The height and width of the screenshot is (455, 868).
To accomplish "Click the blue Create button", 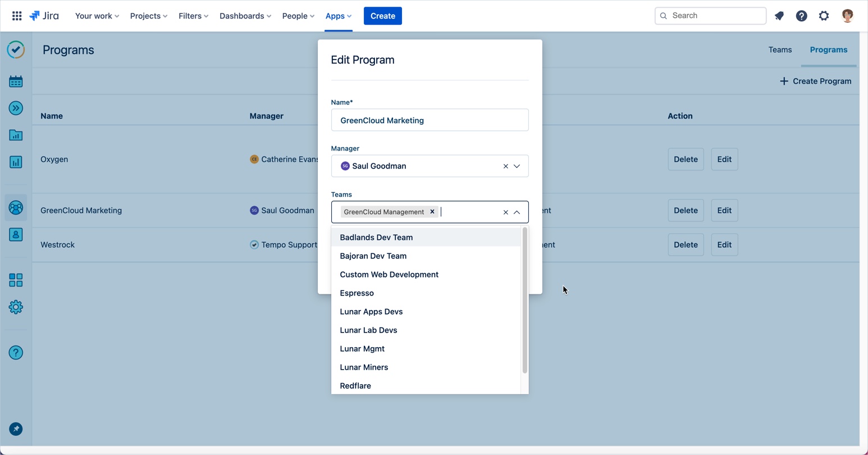I will 382,16.
